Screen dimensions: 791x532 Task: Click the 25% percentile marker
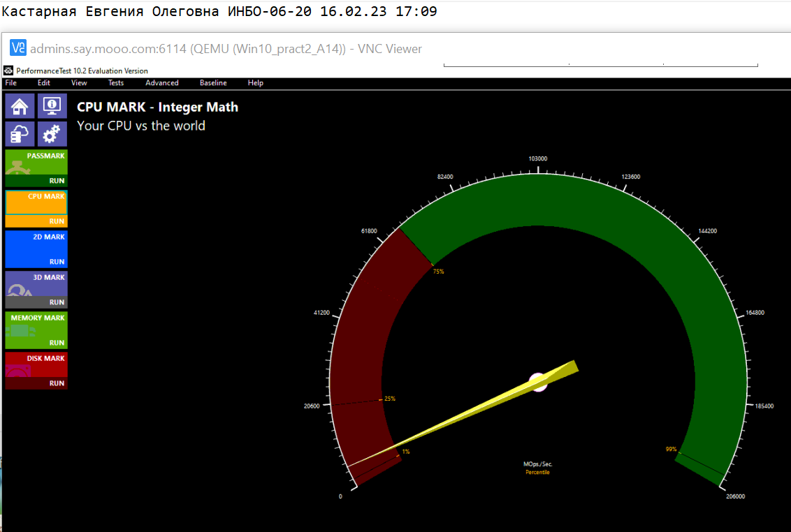389,399
